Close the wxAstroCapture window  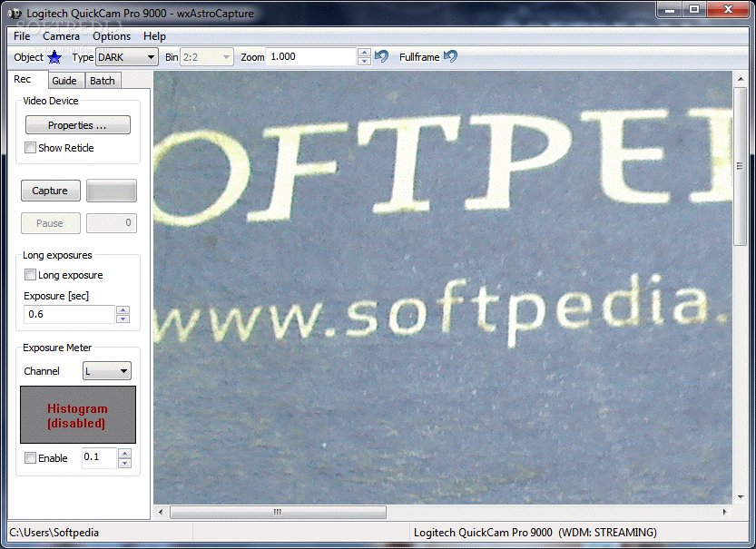pyautogui.click(x=728, y=10)
